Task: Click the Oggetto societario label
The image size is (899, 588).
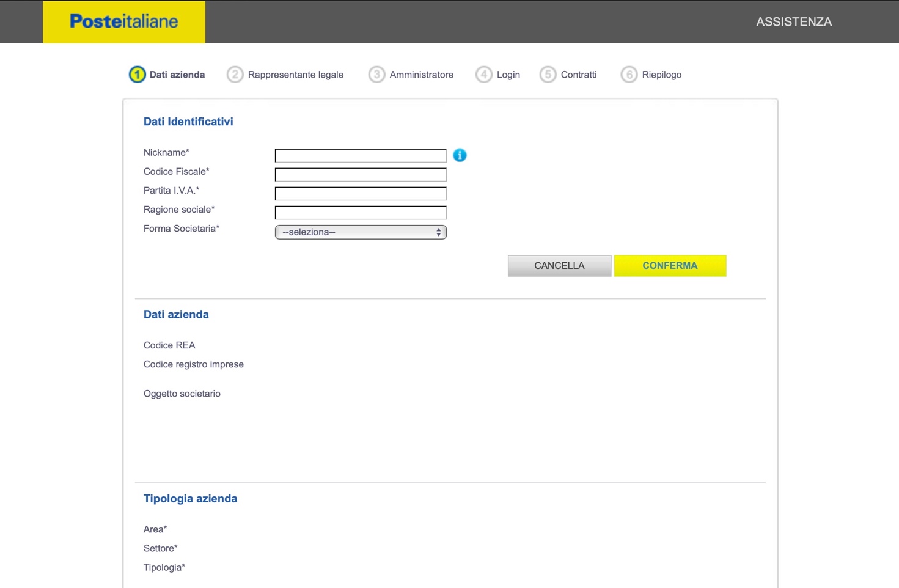Action: tap(182, 394)
